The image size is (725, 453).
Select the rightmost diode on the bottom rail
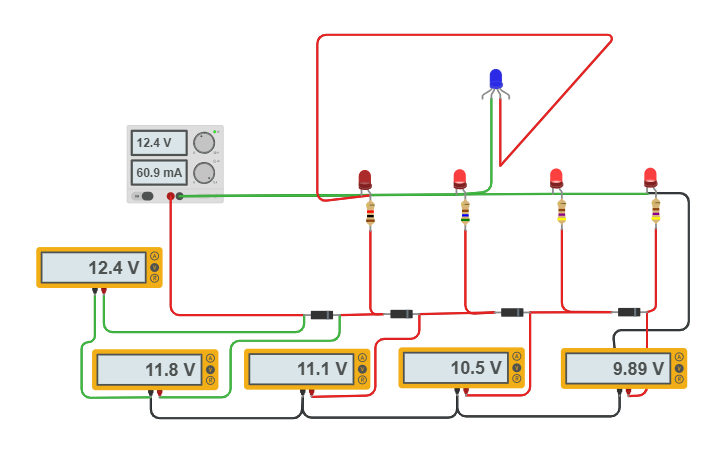(628, 312)
